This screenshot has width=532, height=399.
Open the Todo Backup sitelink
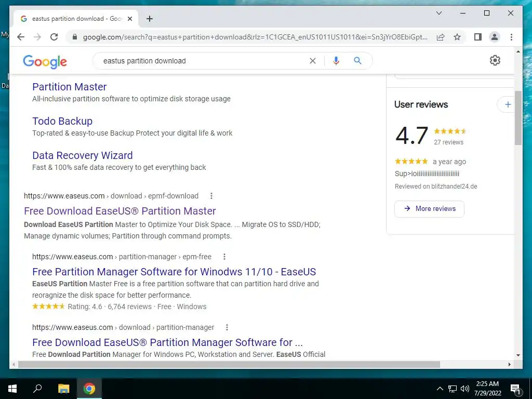(62, 121)
